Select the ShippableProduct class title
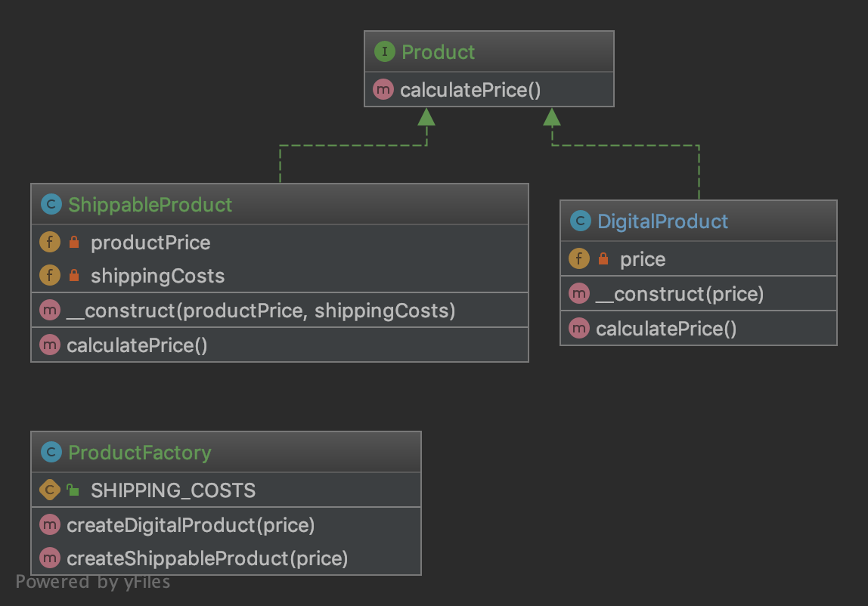Image resolution: width=868 pixels, height=606 pixels. [150, 205]
